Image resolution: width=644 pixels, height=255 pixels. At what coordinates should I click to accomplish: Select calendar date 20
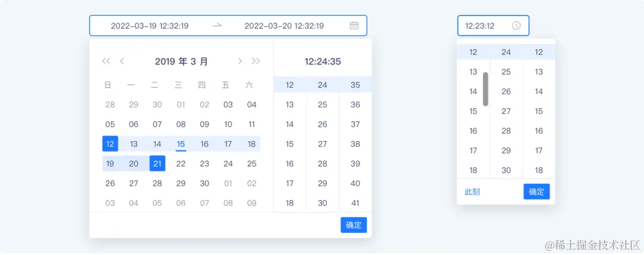(134, 164)
